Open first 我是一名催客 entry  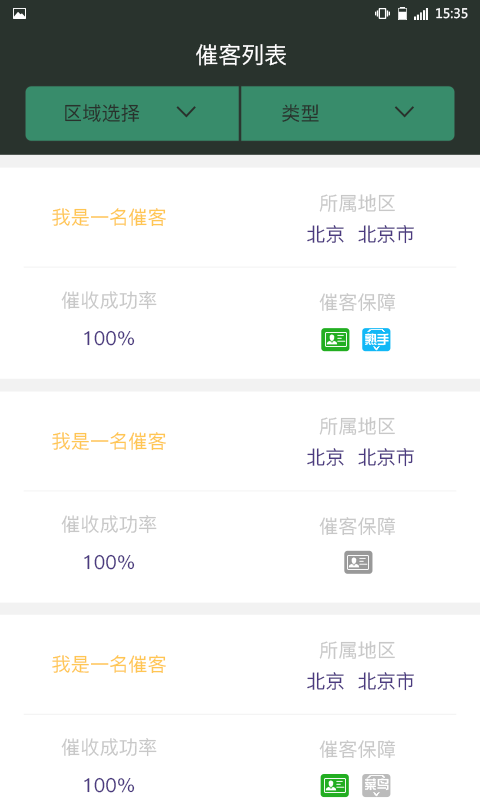click(109, 218)
